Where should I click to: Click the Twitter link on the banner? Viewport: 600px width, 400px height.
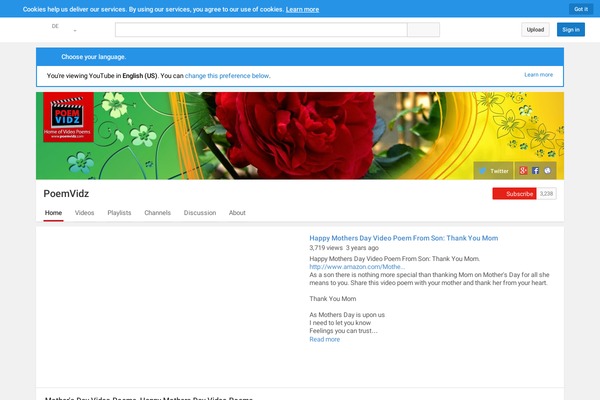[494, 171]
